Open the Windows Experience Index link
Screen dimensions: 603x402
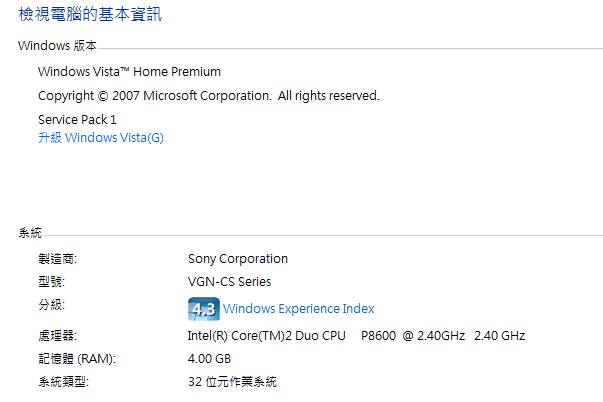tap(298, 309)
